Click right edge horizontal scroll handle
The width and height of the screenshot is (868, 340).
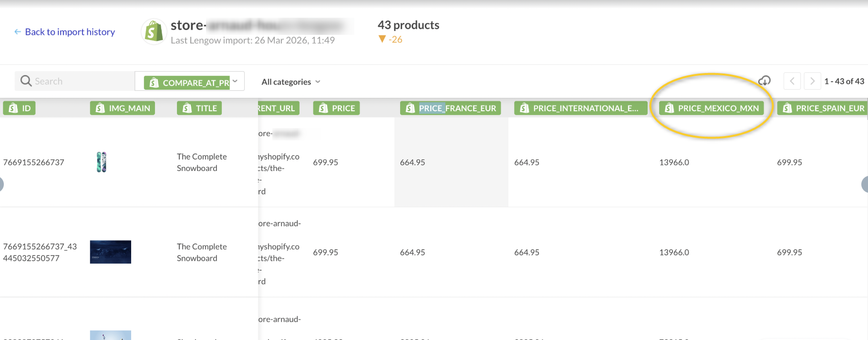pos(865,184)
